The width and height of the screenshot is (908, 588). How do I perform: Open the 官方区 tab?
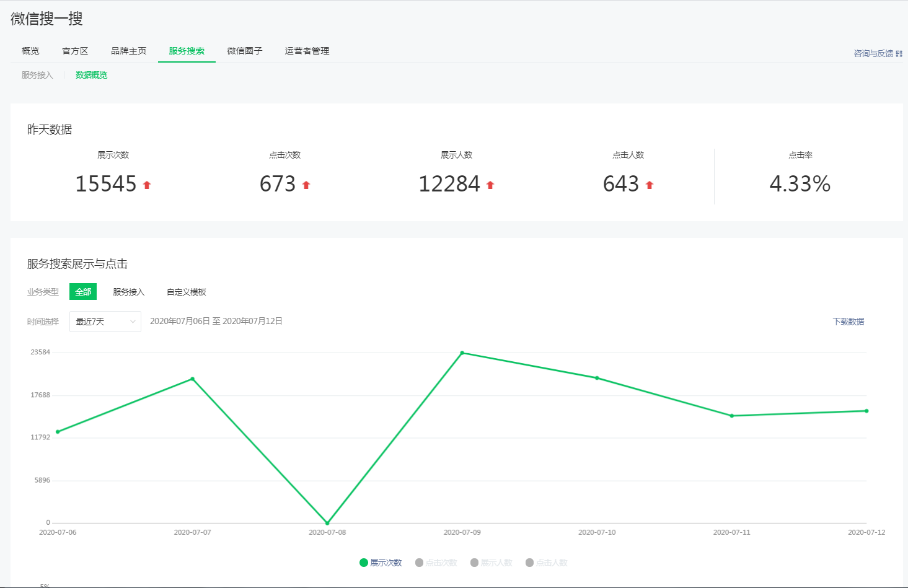click(75, 51)
